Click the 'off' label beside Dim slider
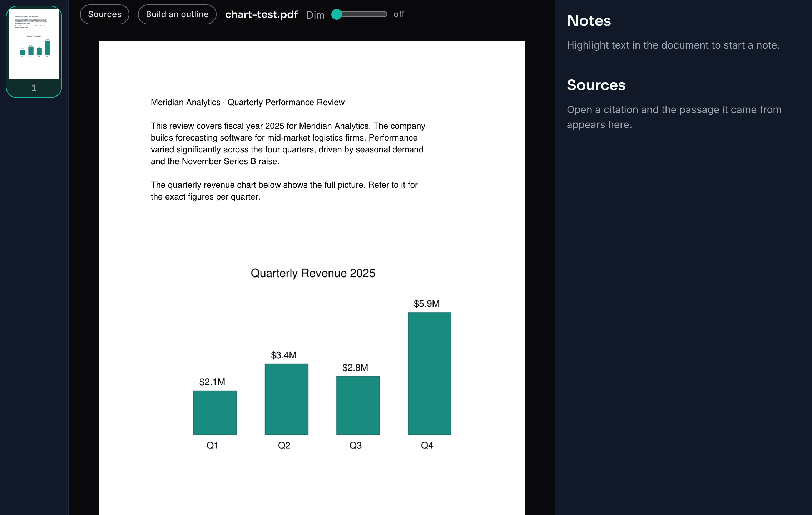This screenshot has width=812, height=515. [x=399, y=14]
